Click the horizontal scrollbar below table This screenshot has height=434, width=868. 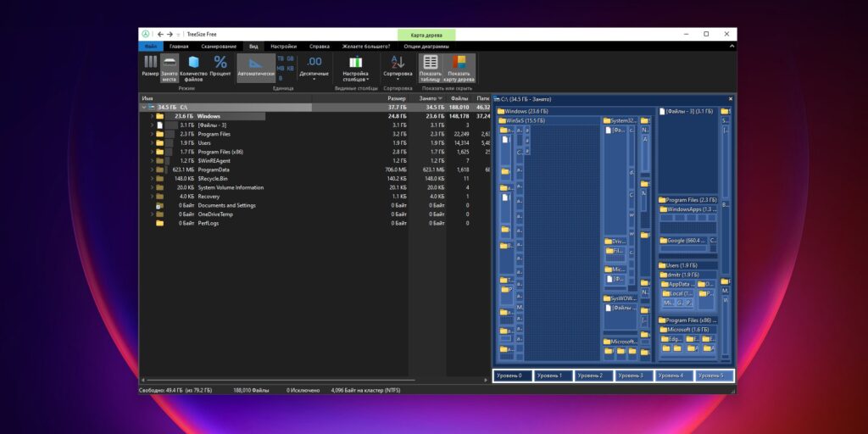coord(279,381)
